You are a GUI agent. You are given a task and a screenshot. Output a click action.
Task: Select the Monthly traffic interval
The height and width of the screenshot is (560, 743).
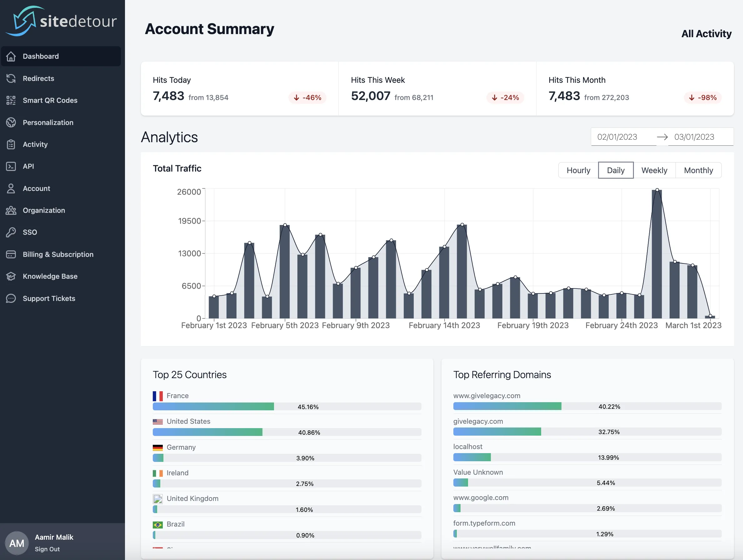pos(698,170)
